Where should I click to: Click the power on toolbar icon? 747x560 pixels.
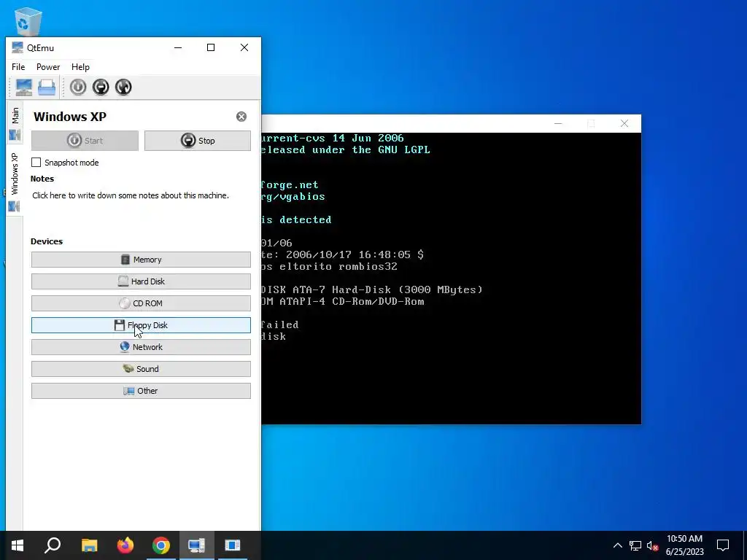(x=78, y=87)
